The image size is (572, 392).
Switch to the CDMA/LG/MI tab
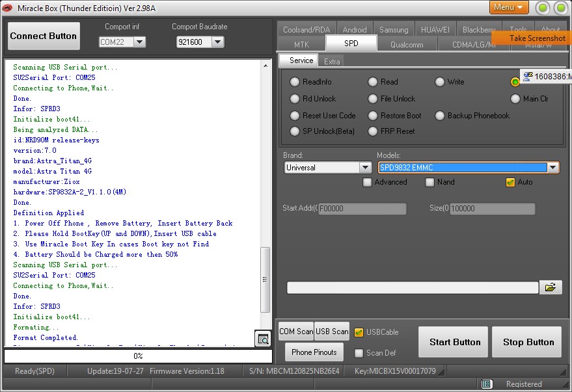(474, 44)
